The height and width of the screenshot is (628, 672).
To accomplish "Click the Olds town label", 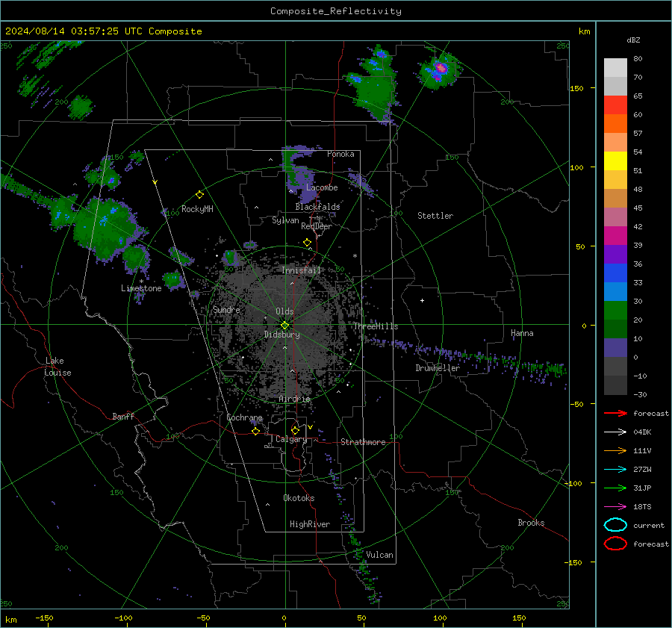I will point(284,311).
